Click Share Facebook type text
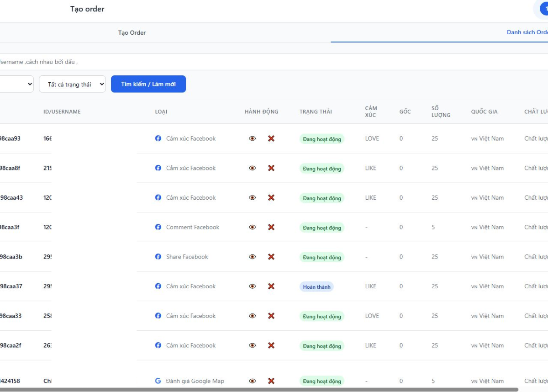Screen dimensions: 548x392 point(187,257)
